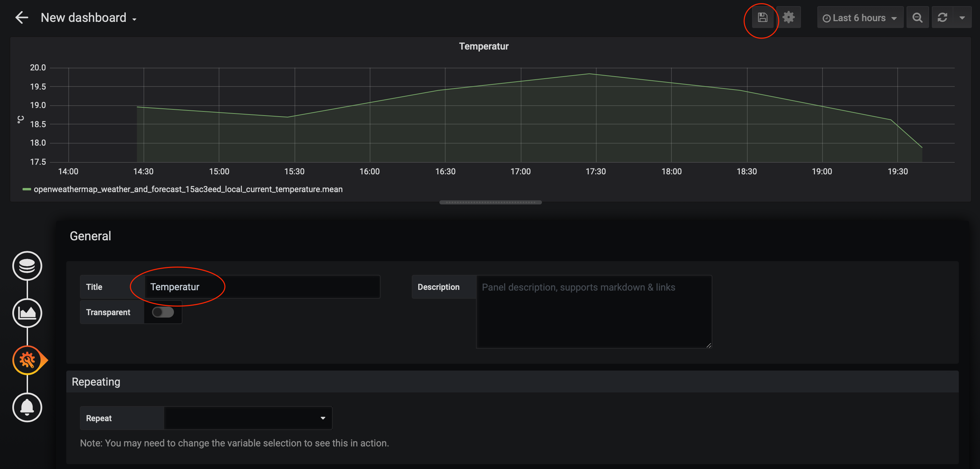Open the New dashboard title menu

[88, 18]
